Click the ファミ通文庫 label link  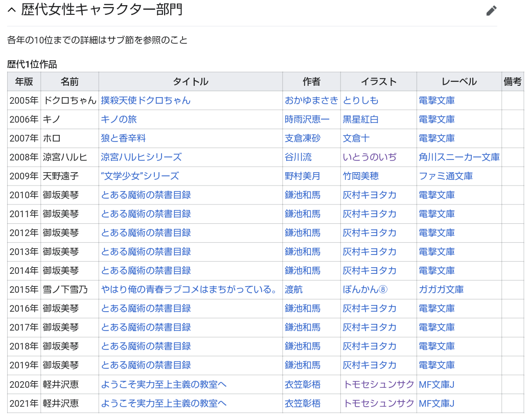point(445,176)
